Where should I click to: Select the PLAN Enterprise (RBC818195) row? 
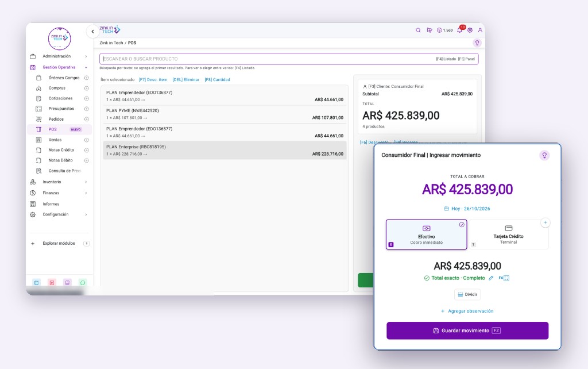[x=225, y=151]
